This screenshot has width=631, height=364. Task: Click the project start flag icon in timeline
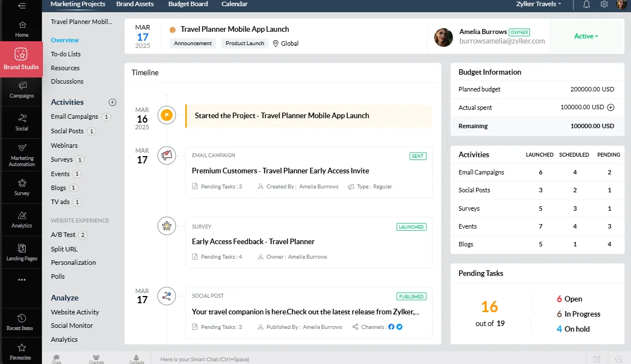pyautogui.click(x=167, y=115)
